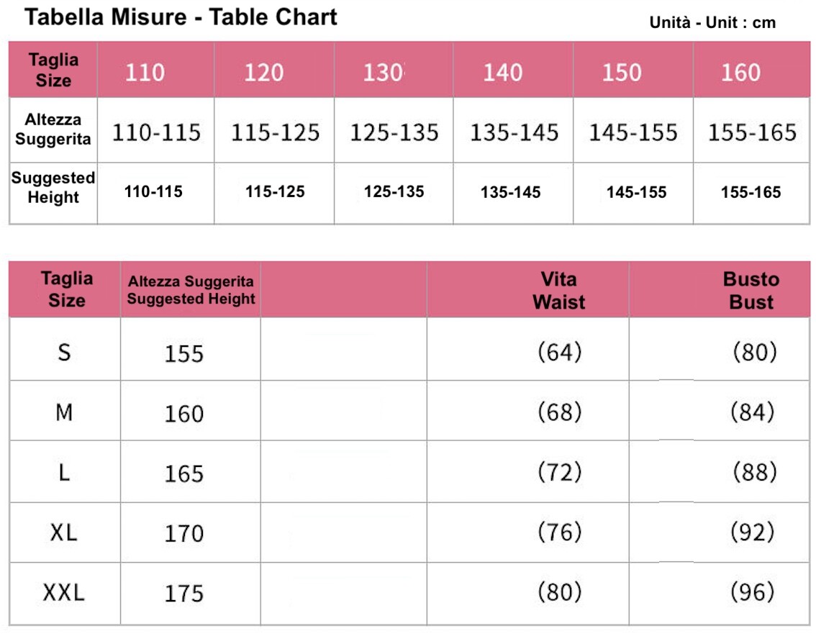Screen dimensions: 816x644
Task: Select the bust value (84)
Action: tap(753, 412)
